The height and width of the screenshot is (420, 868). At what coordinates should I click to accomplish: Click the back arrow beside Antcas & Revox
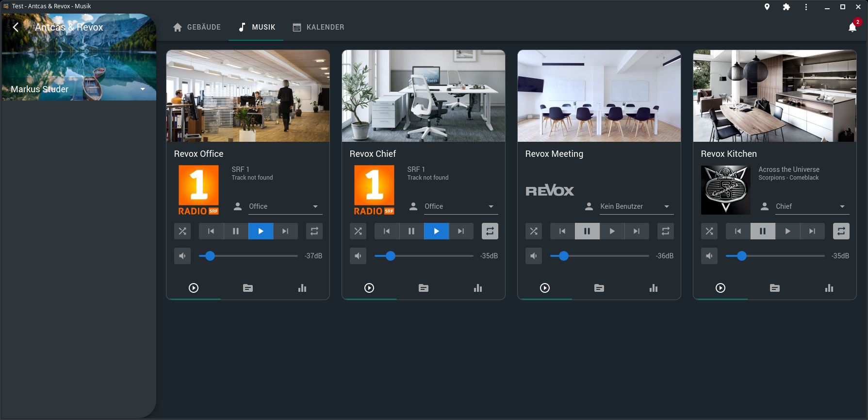pos(16,27)
